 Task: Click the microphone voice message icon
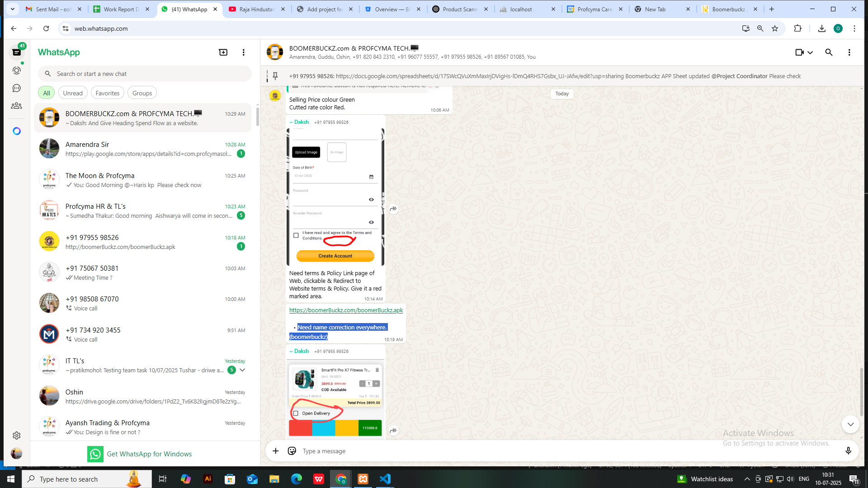848,451
